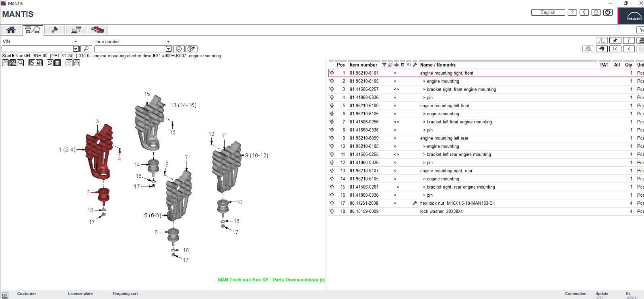Click the red highlighted bracket part 1 (2-4)
The width and height of the screenshot is (644, 299).
click(x=99, y=151)
